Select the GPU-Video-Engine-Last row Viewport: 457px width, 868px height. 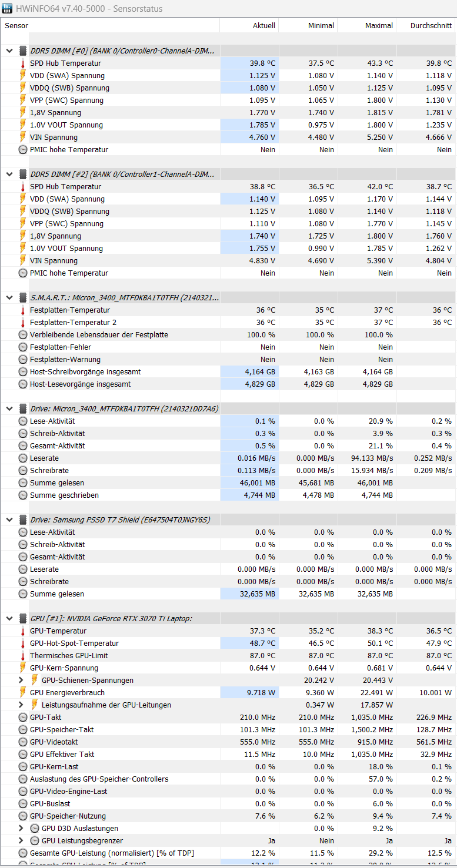click(228, 792)
